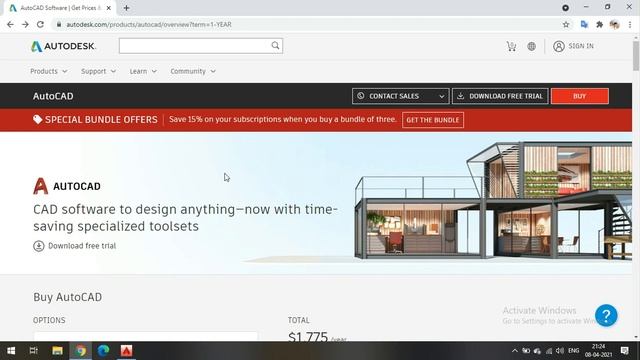Viewport: 640px width, 360px height.
Task: Click the network icon in system tray
Action: click(x=549, y=351)
